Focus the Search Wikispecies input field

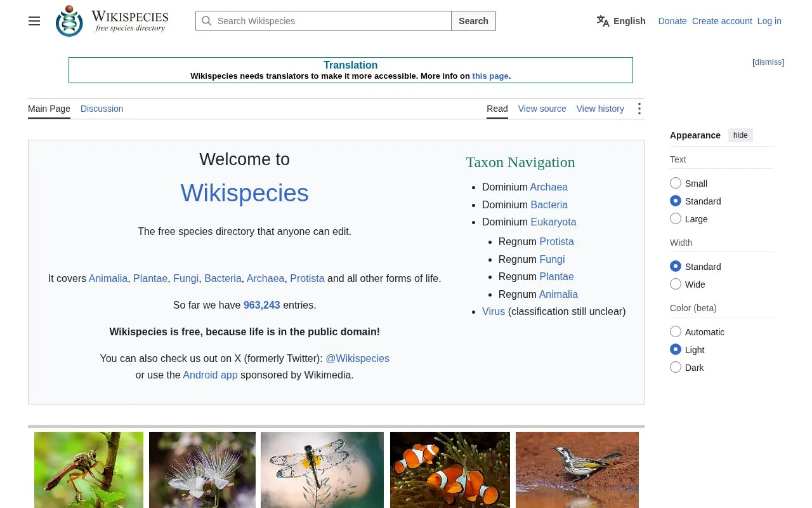coord(324,21)
